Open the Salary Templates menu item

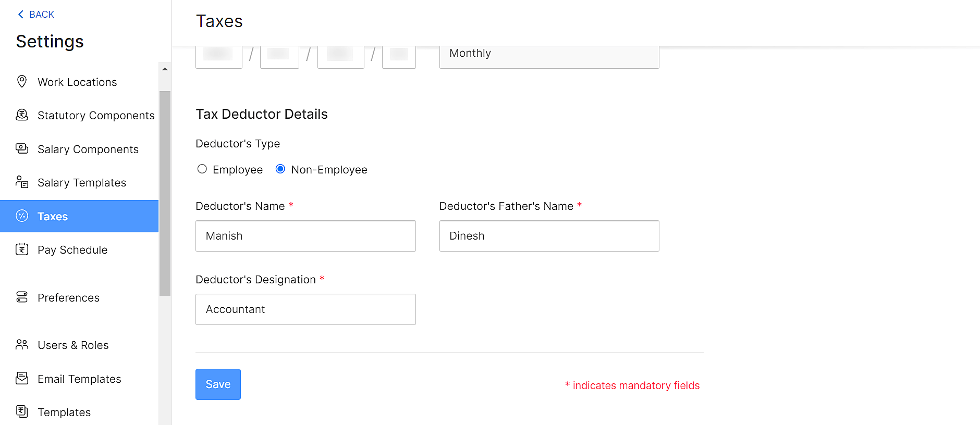point(82,183)
